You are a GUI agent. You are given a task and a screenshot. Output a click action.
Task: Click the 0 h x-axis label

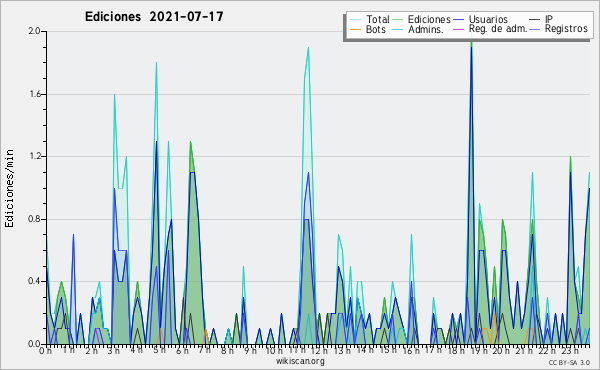coord(45,351)
